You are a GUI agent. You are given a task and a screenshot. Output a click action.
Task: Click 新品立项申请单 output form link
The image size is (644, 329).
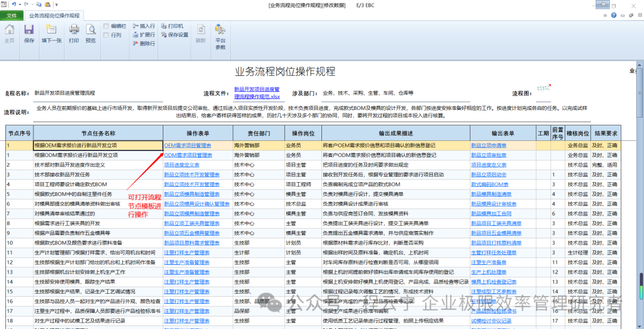(x=488, y=145)
